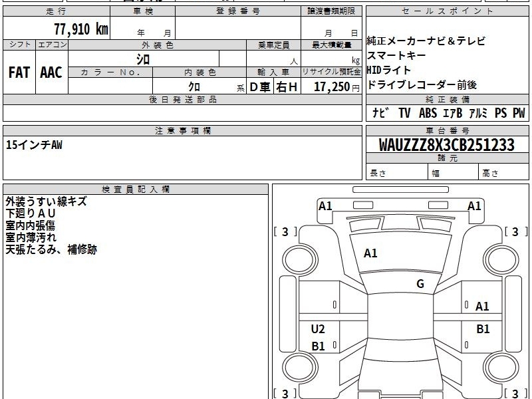The height and width of the screenshot is (399, 532).
Task: Select the HIDライト sales point
Action: click(x=389, y=70)
